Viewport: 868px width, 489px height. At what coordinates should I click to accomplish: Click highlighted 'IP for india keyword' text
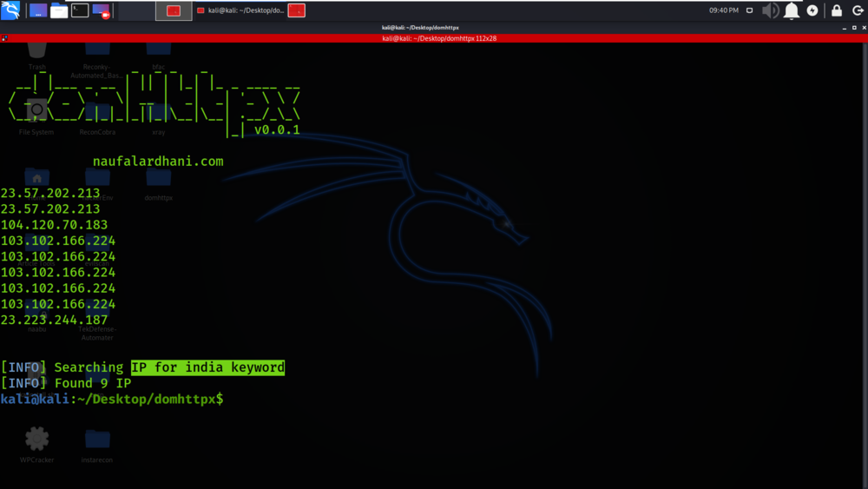click(x=207, y=367)
